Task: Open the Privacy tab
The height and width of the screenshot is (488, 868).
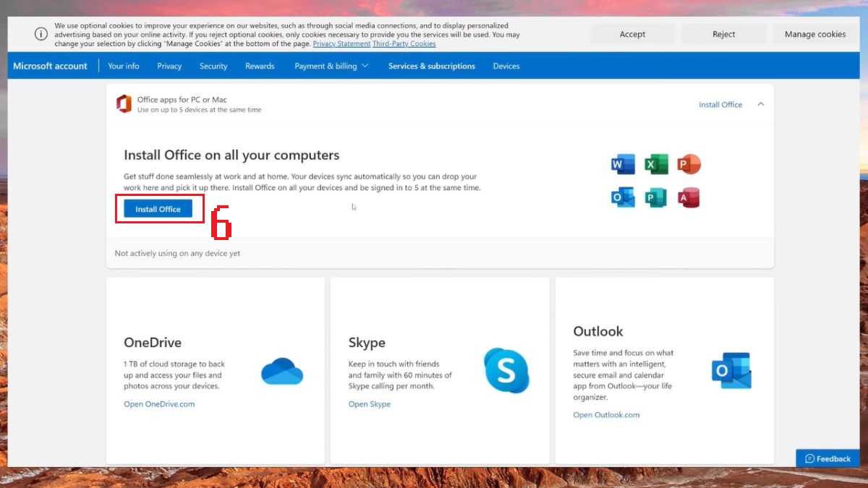Action: [169, 66]
